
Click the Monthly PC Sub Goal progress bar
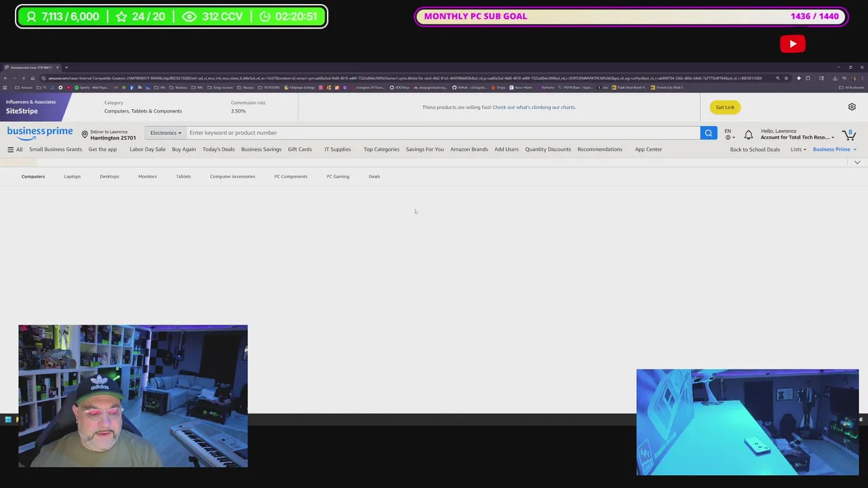[631, 16]
